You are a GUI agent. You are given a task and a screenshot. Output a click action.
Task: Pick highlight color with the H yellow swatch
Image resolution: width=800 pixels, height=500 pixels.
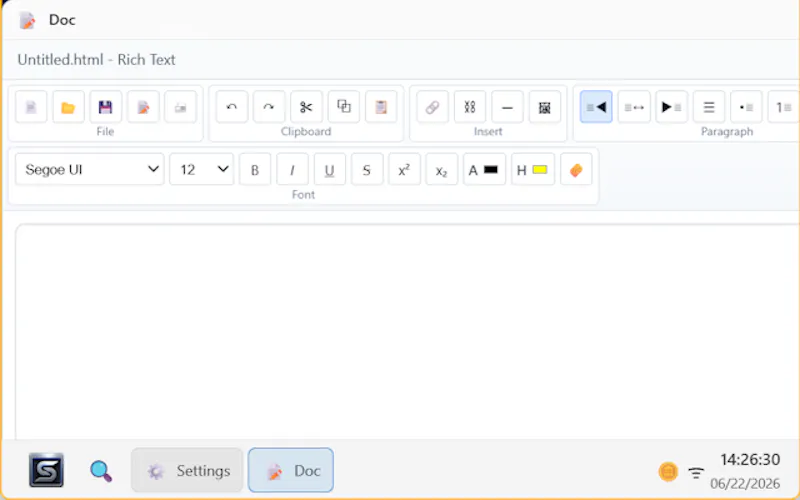point(533,170)
